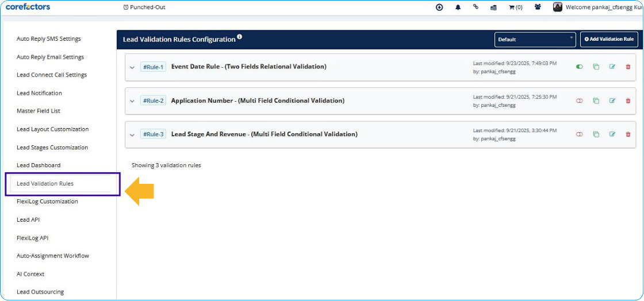The image size is (644, 301).
Task: Edit the Event Date Rule with pencil icon
Action: [x=612, y=67]
